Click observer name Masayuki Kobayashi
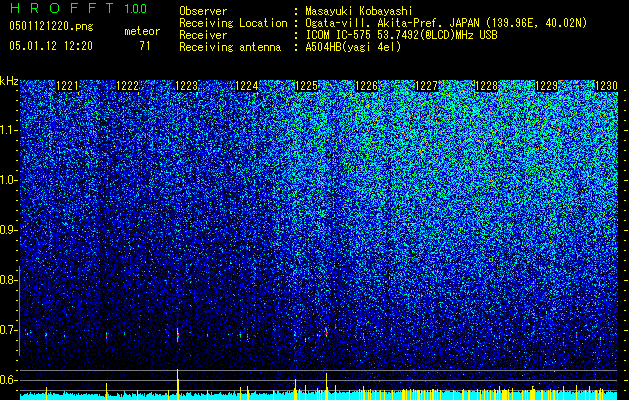The width and height of the screenshot is (629, 400). pyautogui.click(x=359, y=12)
